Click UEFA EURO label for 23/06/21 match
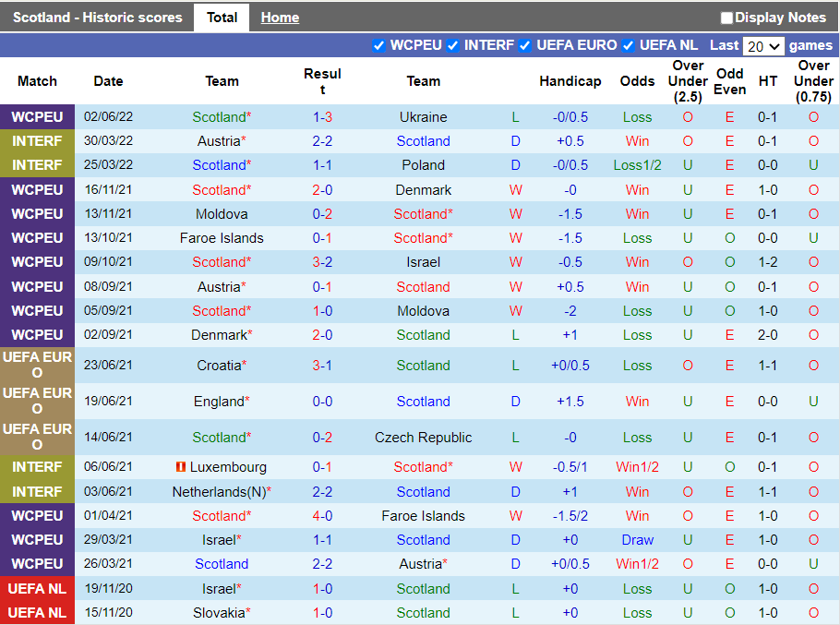 coord(37,365)
